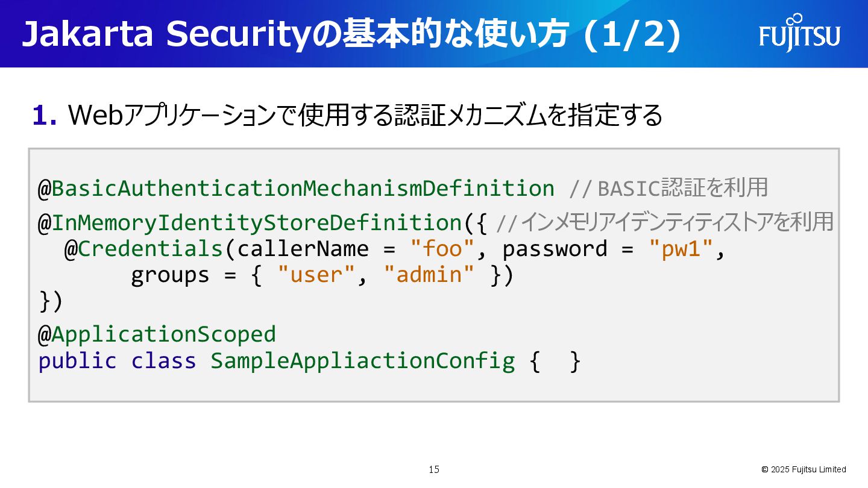Click the public class keywords
Image resolution: width=868 pixels, height=488 pixels.
click(118, 361)
